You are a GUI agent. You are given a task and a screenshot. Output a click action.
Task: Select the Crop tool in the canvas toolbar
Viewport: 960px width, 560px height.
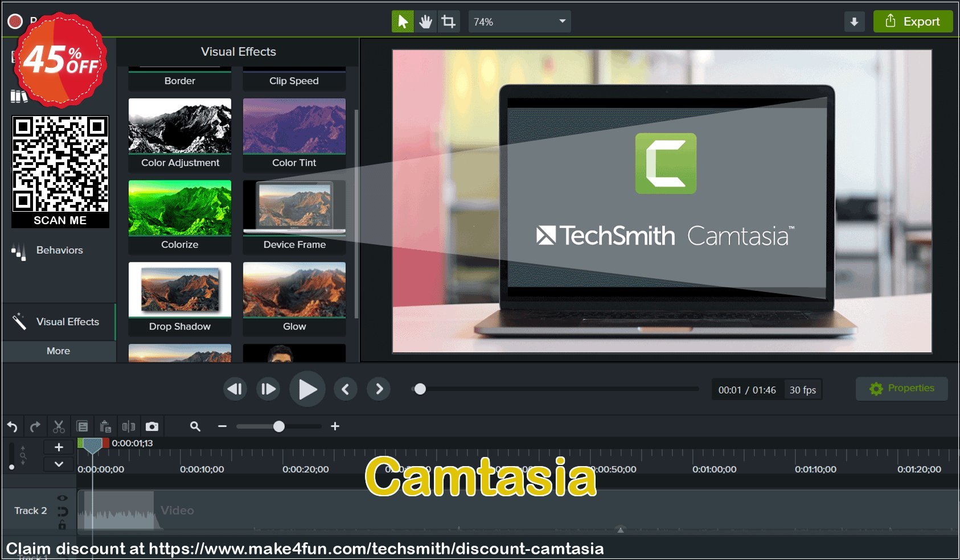point(449,22)
